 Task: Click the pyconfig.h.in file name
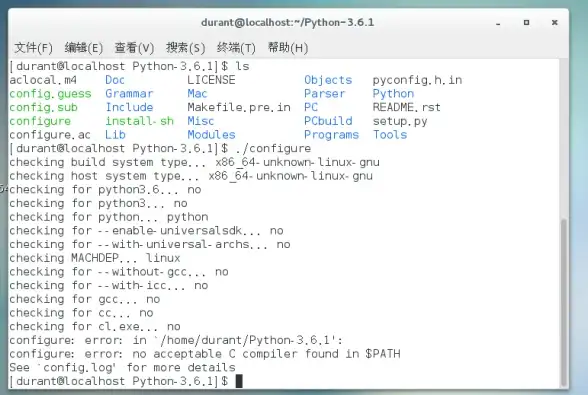pos(417,80)
